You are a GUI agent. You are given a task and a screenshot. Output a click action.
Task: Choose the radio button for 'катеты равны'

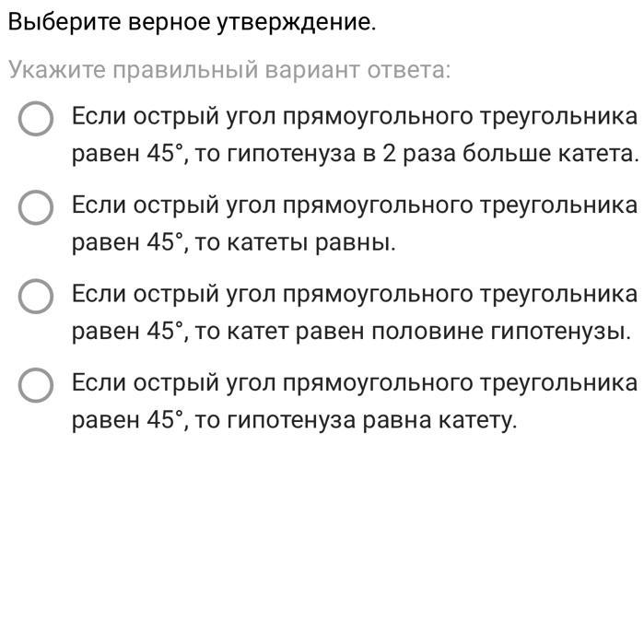36,207
